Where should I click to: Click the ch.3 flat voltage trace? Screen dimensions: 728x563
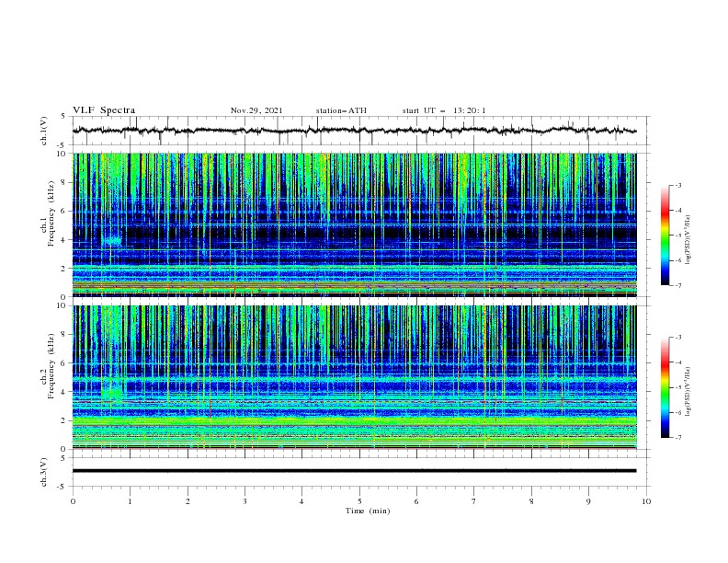(x=354, y=471)
